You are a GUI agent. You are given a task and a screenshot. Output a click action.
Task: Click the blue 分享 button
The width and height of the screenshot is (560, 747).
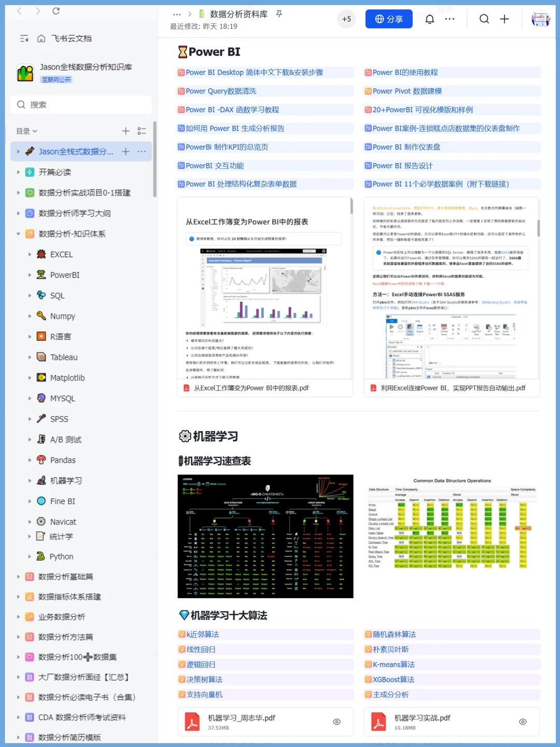389,19
